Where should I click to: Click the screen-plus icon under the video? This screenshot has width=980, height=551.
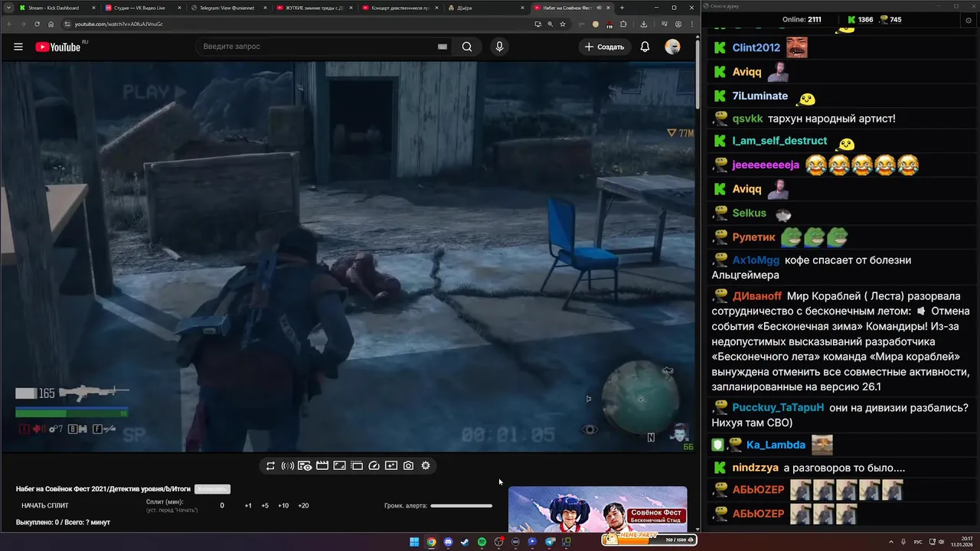click(x=391, y=465)
